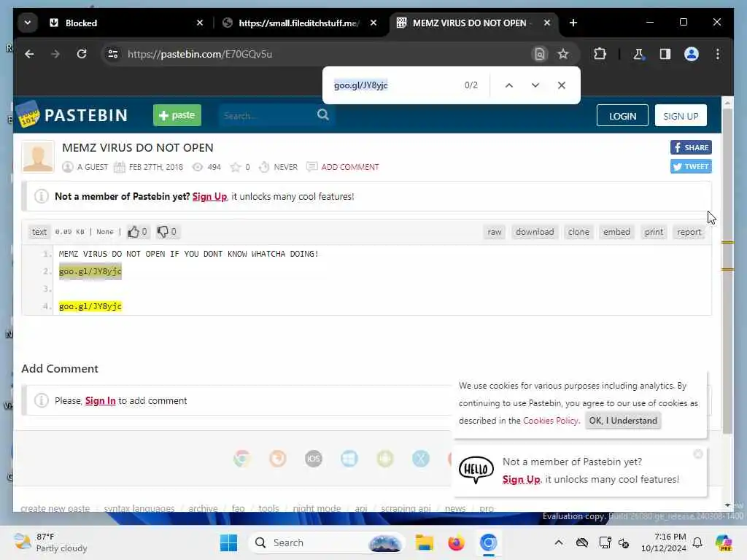This screenshot has height=560, width=747.
Task: Click Sign Up link in member notice
Action: (x=209, y=197)
